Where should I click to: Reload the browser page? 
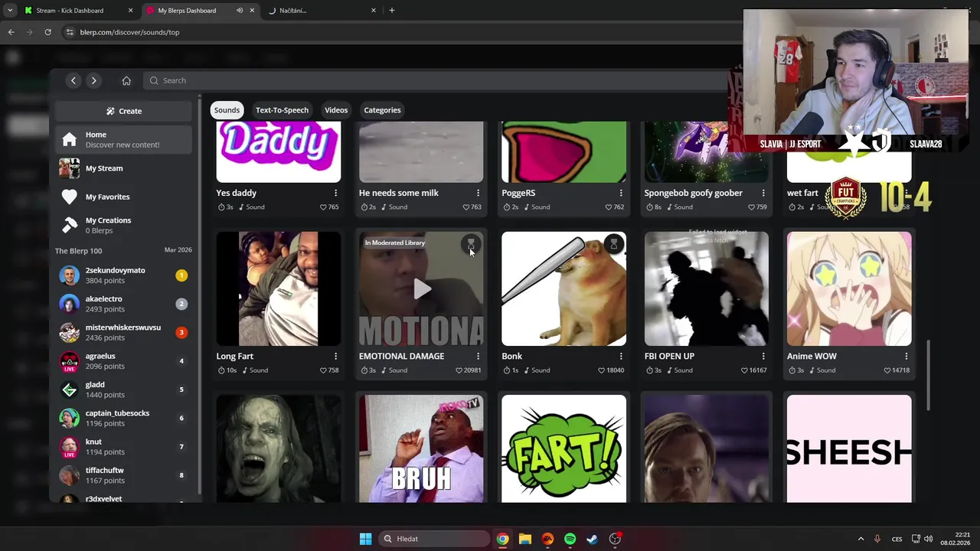47,32
